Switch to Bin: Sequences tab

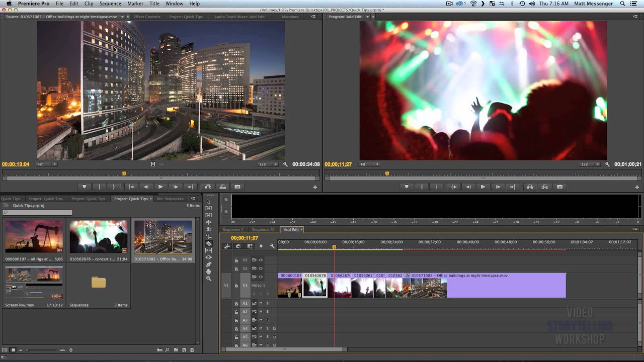170,199
